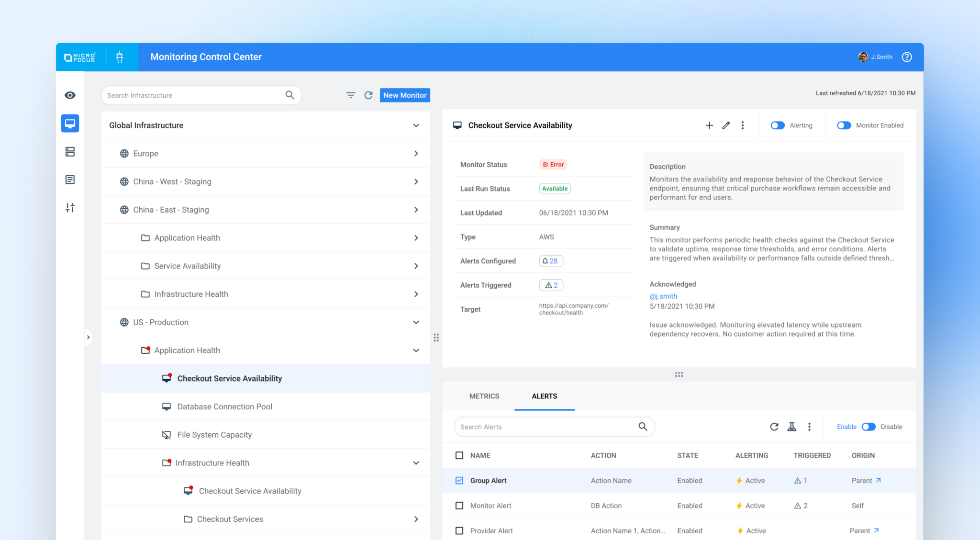Toggle the Alerting switch
The height and width of the screenshot is (540, 980).
pos(778,125)
